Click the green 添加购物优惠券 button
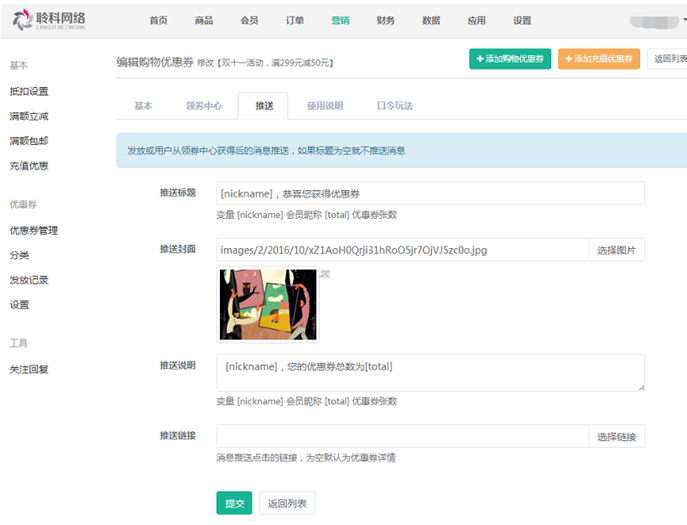The height and width of the screenshot is (525, 687). tap(510, 59)
